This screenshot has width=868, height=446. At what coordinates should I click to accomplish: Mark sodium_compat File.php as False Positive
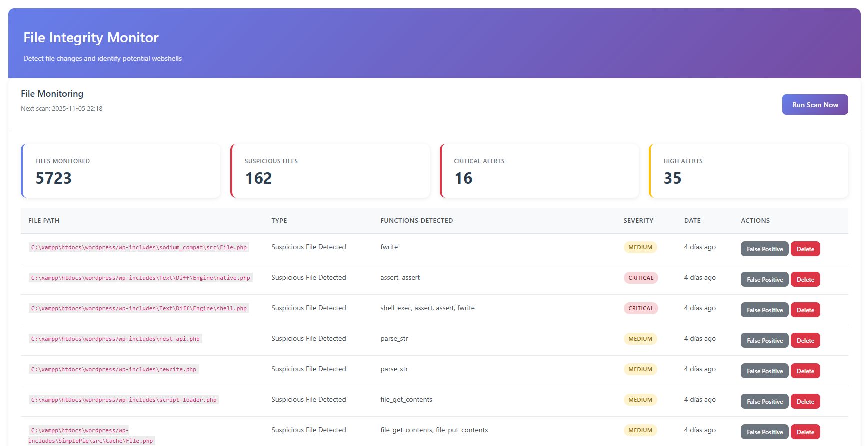(x=764, y=249)
